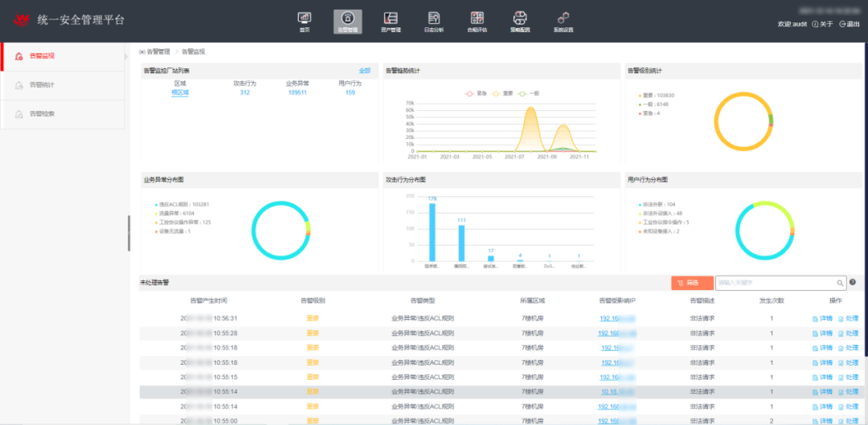
Task: Click 处理 for the 10:55:28 alarm row
Action: point(849,333)
